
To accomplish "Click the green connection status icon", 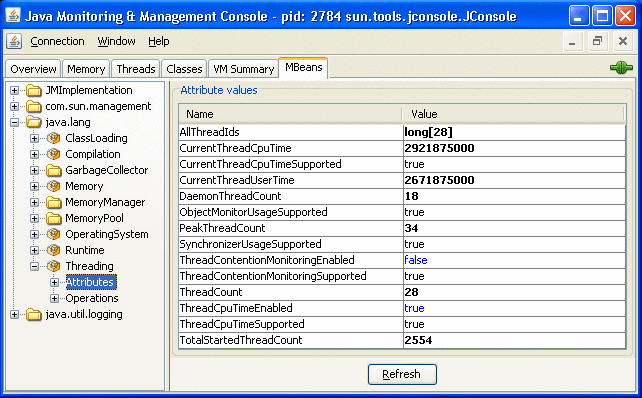I will 621,68.
